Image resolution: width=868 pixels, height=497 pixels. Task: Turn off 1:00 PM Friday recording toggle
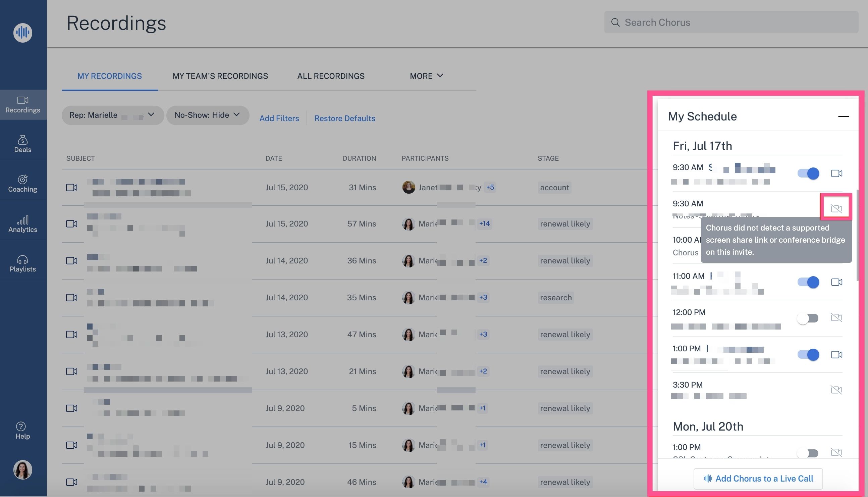click(x=808, y=354)
